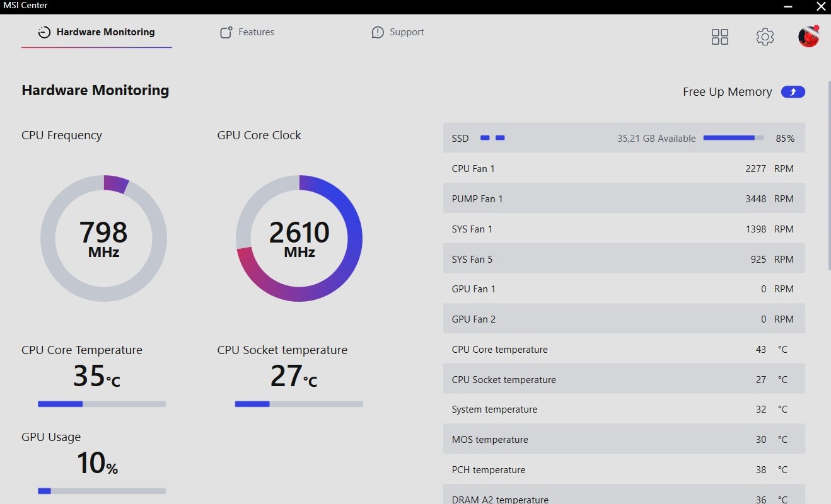Select the CPU Core temperature list row
The width and height of the screenshot is (831, 504).
tap(624, 349)
